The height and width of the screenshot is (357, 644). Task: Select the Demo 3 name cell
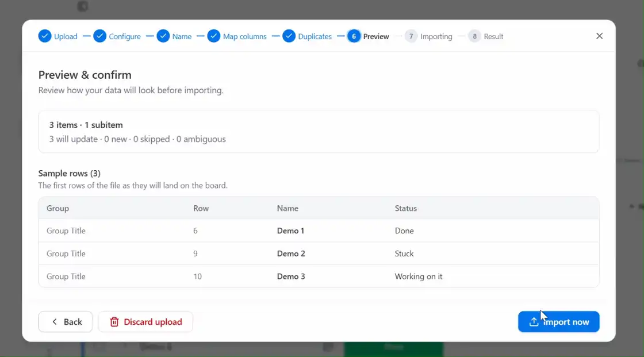click(291, 277)
